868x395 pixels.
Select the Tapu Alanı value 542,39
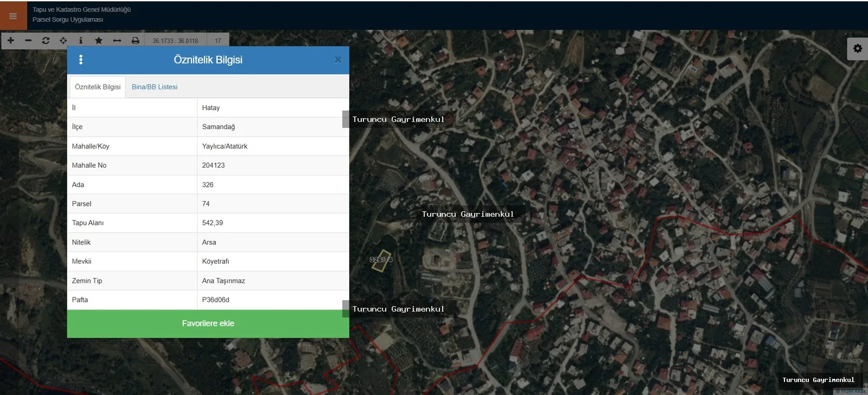[x=213, y=223]
